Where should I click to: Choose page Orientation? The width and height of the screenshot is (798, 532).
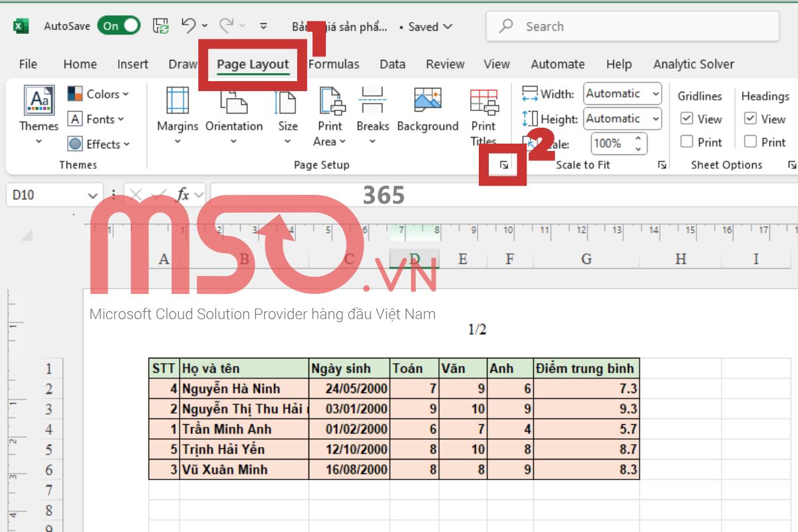pos(233,116)
